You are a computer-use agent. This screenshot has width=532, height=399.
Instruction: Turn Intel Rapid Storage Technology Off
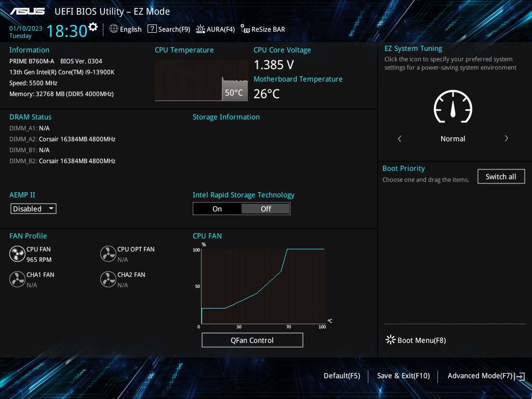pos(265,209)
